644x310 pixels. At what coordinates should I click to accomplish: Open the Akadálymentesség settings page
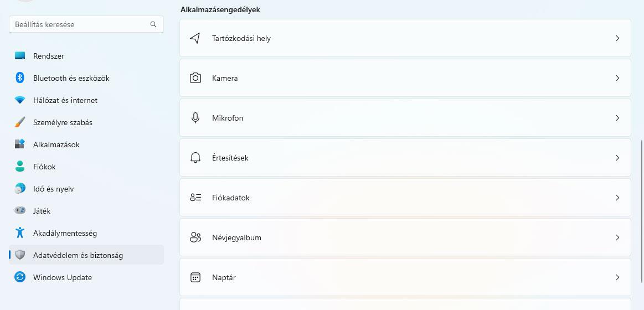tap(65, 233)
